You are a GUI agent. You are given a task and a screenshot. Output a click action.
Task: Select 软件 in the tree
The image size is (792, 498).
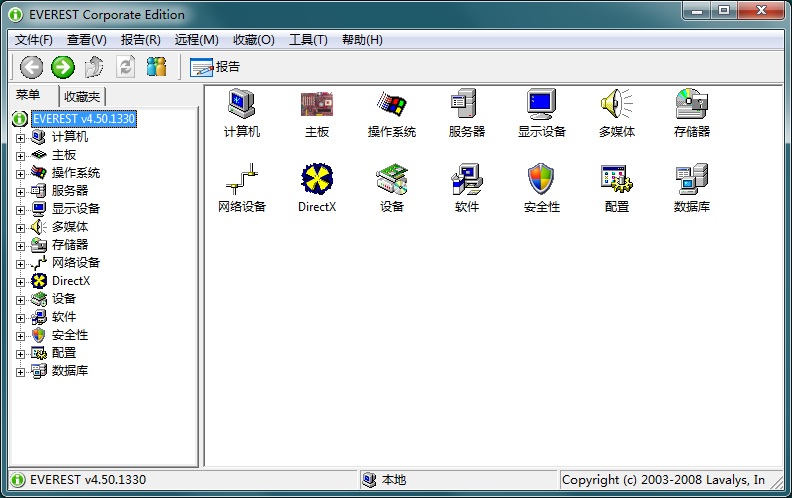(x=64, y=317)
